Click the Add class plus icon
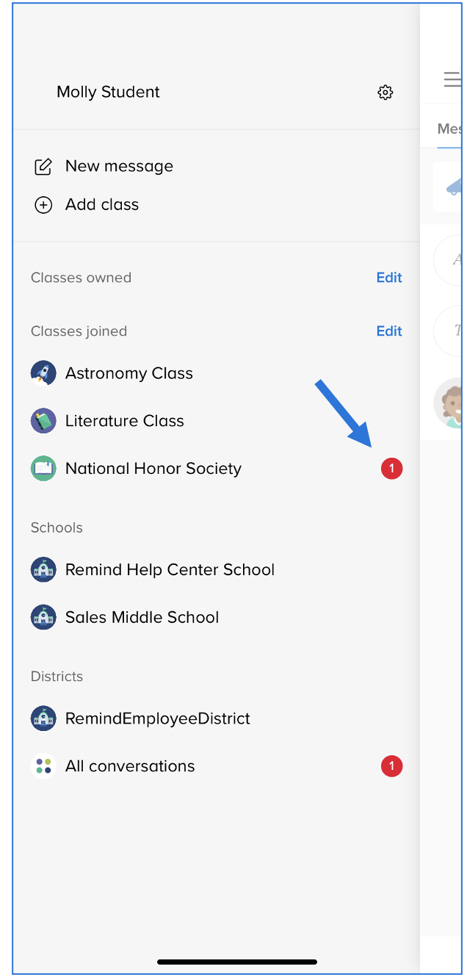 [x=43, y=205]
